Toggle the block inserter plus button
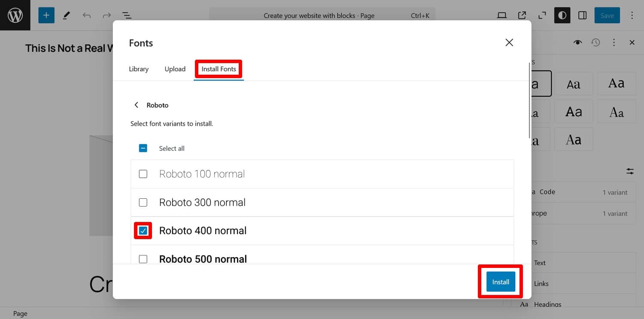The width and height of the screenshot is (644, 319). click(46, 15)
